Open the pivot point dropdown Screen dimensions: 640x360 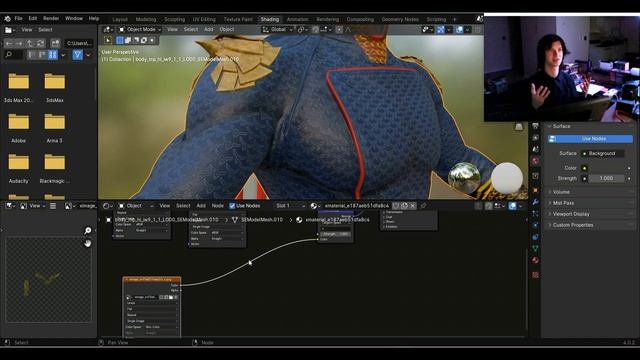[x=302, y=29]
